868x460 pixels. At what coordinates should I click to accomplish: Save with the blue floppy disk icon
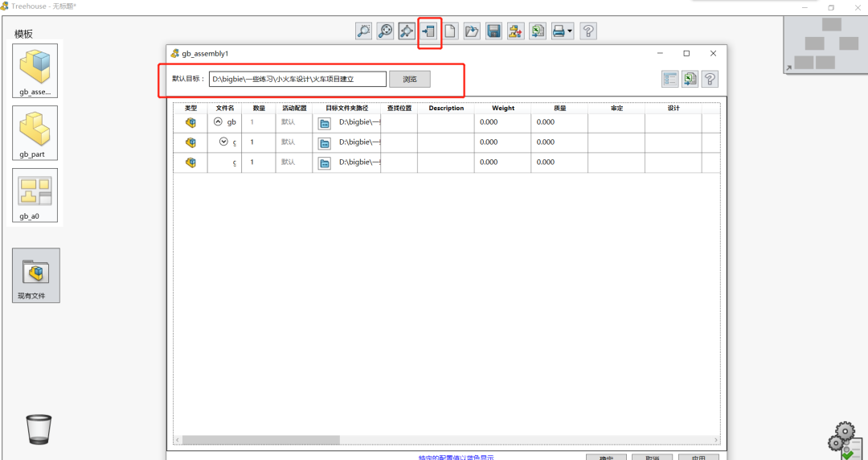[493, 31]
